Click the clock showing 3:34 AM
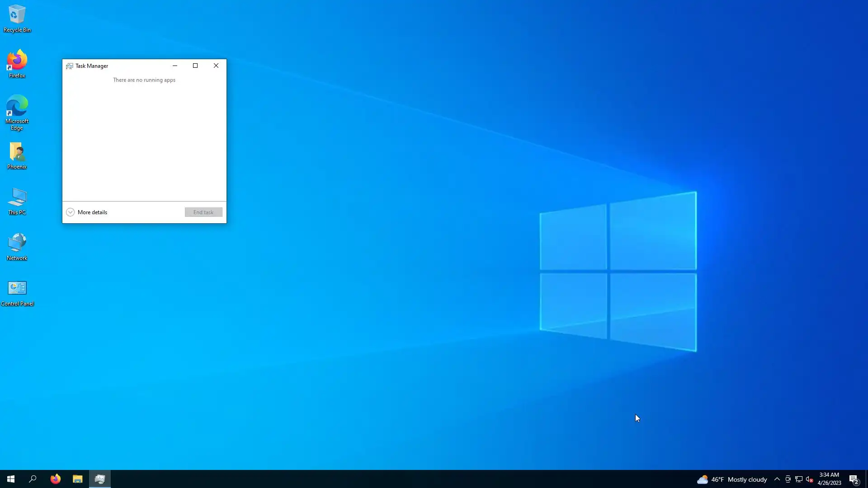Viewport: 868px width, 488px height. click(x=829, y=479)
